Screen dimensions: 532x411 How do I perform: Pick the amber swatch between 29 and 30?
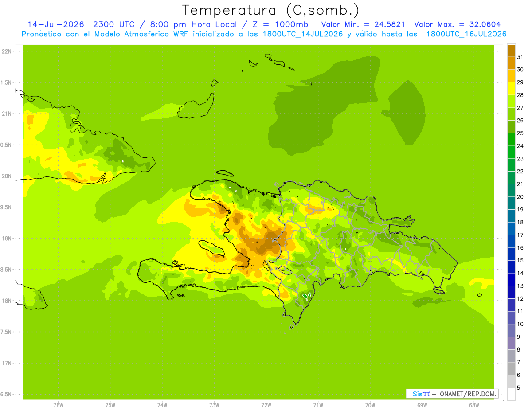pos(511,76)
